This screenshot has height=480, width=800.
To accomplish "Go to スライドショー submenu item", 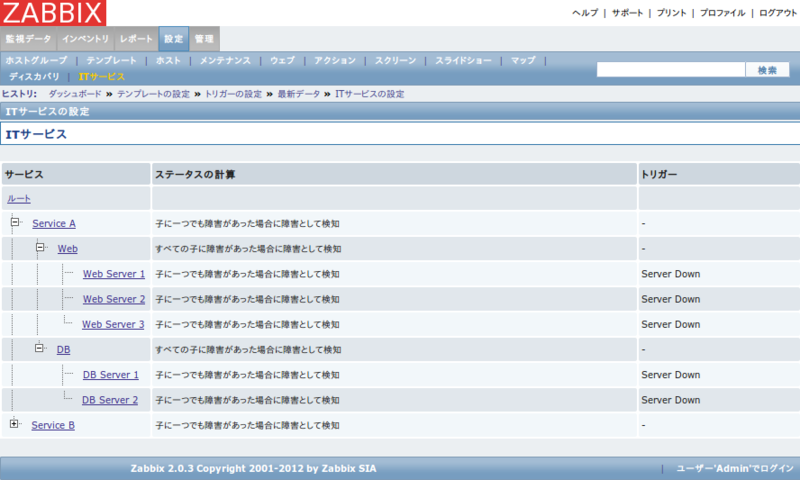I will click(x=463, y=60).
